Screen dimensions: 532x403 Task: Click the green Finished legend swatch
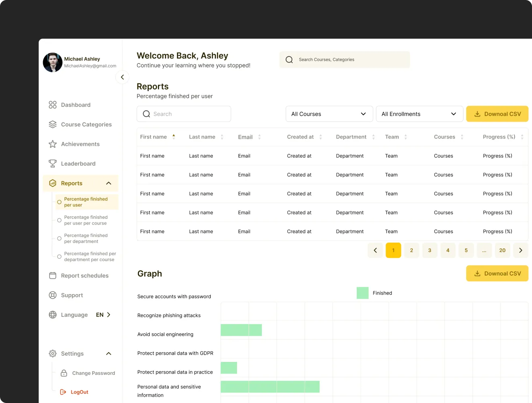point(362,293)
